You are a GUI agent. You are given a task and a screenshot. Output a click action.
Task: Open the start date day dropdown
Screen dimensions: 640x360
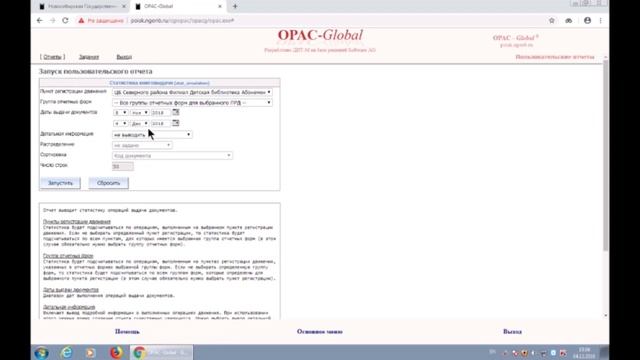[x=120, y=112]
